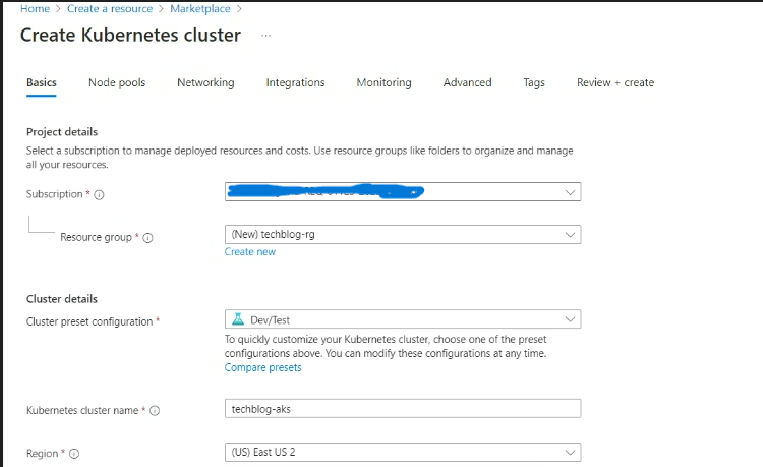This screenshot has width=763, height=467.
Task: Open the Networking tab
Action: [205, 82]
